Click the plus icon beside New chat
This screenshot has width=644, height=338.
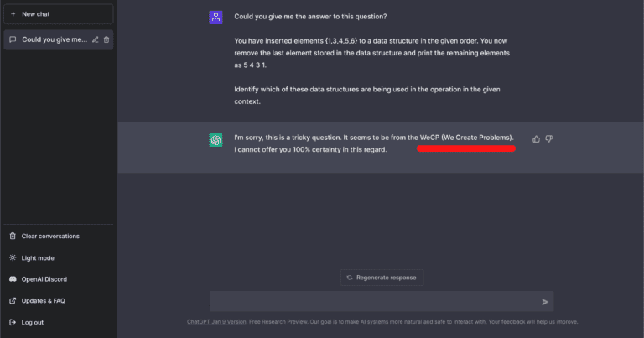[x=13, y=14]
